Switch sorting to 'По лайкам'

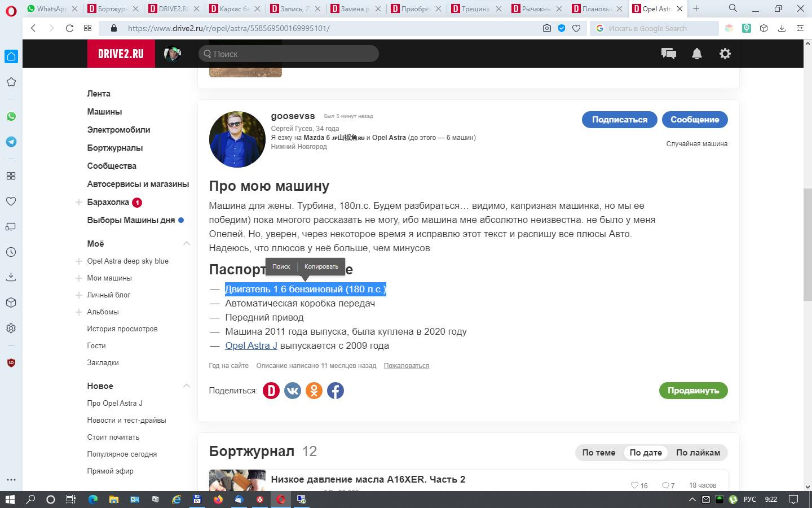[698, 453]
